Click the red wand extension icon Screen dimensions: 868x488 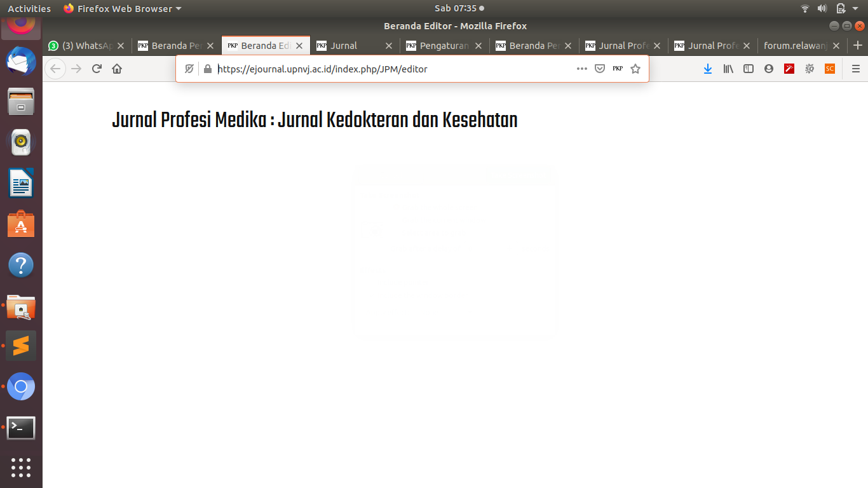[x=789, y=69]
